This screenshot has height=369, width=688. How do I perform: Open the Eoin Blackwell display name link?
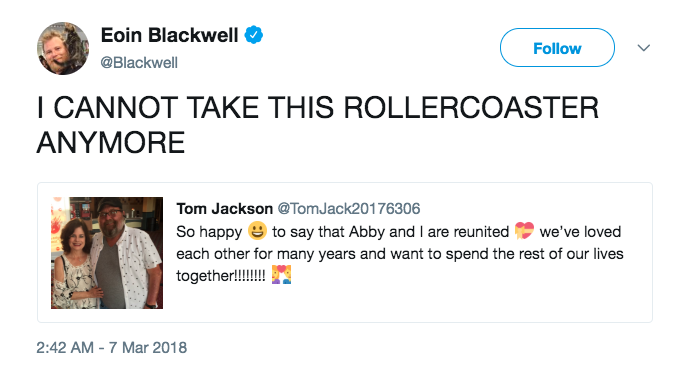169,35
